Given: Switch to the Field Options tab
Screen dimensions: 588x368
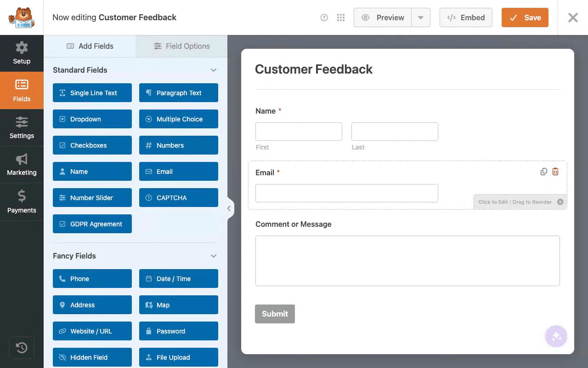Looking at the screenshot, I should tap(181, 46).
